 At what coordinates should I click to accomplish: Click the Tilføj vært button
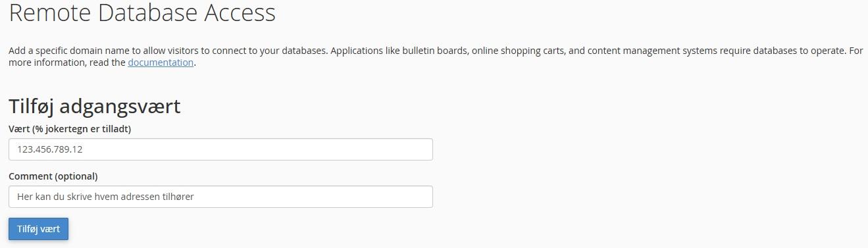click(x=38, y=229)
